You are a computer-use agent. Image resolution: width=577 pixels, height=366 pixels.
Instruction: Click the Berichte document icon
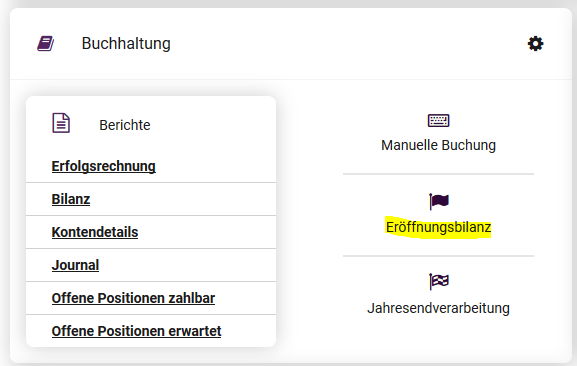pos(61,123)
